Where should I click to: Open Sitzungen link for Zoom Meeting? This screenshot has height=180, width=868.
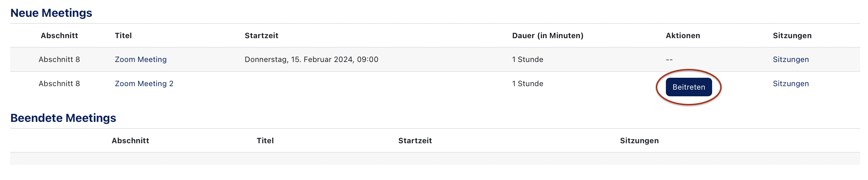click(791, 60)
